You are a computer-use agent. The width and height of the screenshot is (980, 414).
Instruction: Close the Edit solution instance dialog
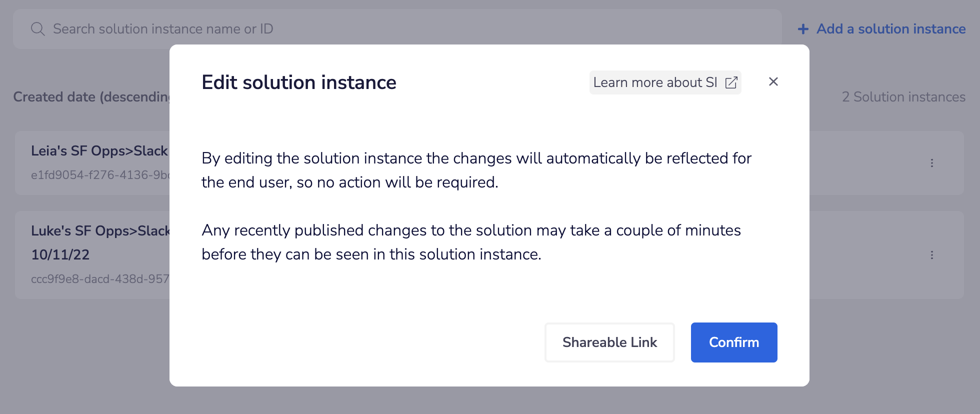(x=773, y=81)
